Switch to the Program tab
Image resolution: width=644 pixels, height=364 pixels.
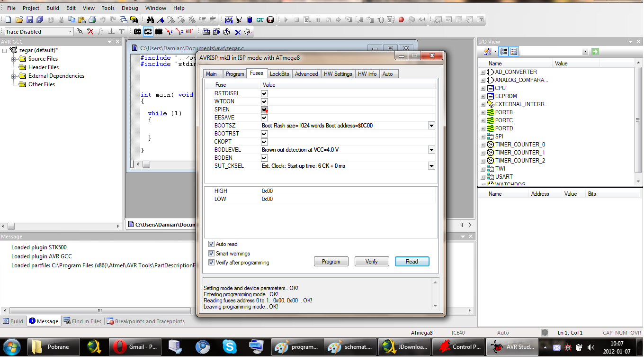pos(235,74)
